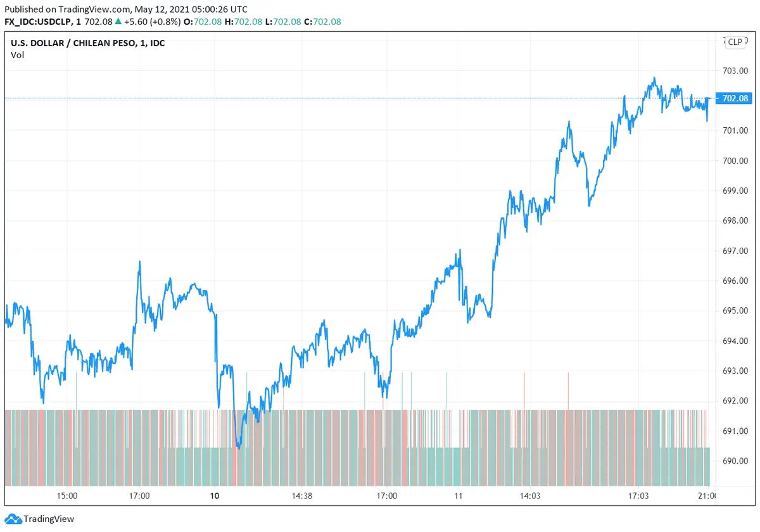
Task: Select the 15:00 time axis label
Action: coord(67,495)
